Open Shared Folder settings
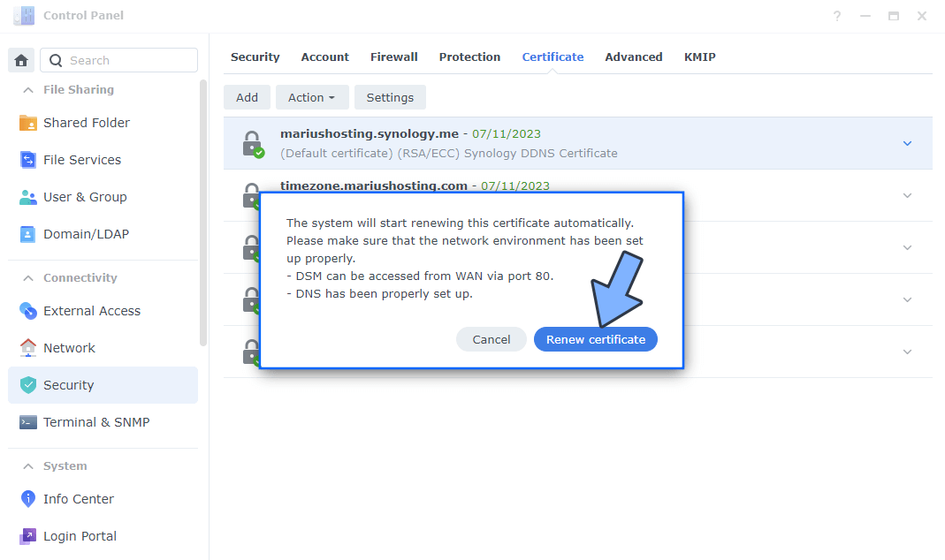This screenshot has width=945, height=560. (86, 123)
